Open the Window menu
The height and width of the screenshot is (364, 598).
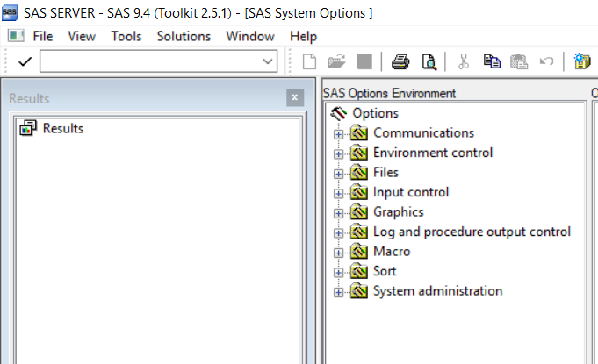tap(250, 36)
